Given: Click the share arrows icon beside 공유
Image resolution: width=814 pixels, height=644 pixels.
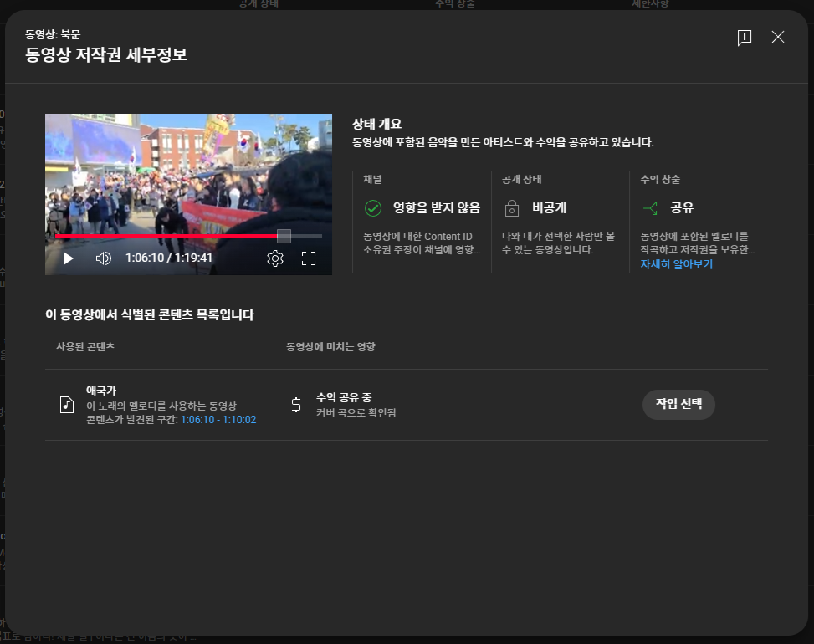Looking at the screenshot, I should tap(650, 208).
